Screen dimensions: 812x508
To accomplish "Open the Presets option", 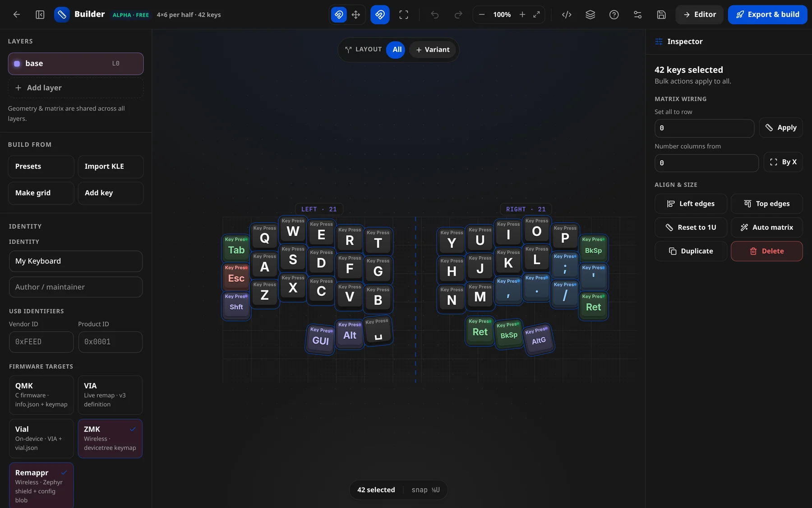I will (41, 167).
